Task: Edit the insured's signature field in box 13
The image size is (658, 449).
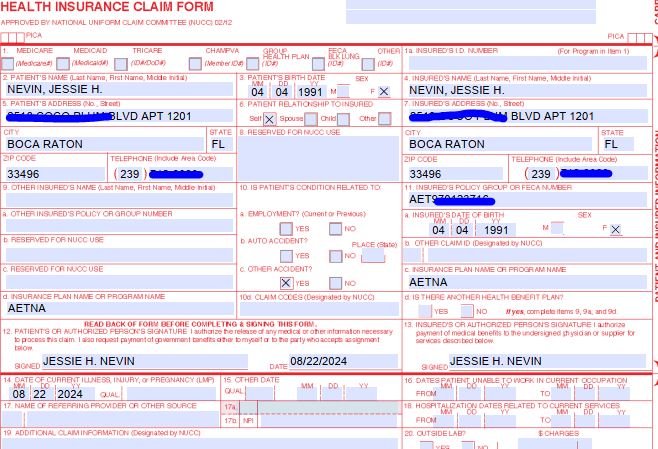Action: 547,361
